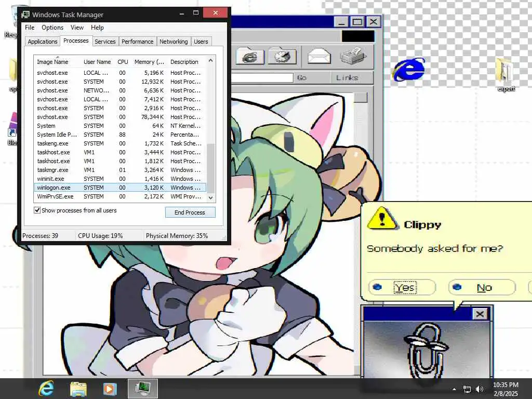Open the File menu in Task Manager

[x=30, y=28]
